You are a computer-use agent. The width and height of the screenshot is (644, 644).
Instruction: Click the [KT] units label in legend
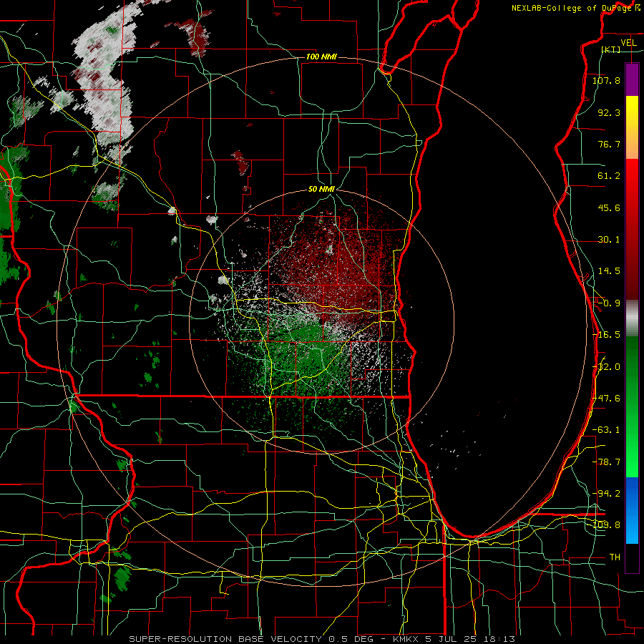click(611, 49)
